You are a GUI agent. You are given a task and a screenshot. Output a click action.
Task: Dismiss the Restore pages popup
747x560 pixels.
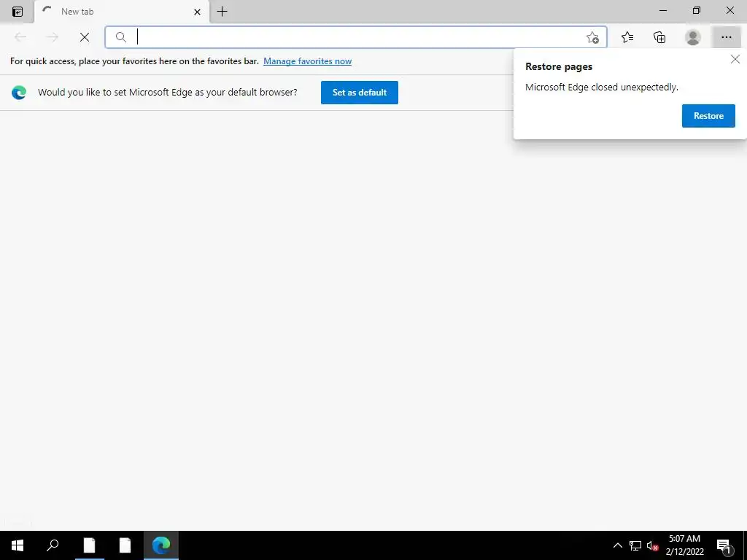(x=735, y=59)
